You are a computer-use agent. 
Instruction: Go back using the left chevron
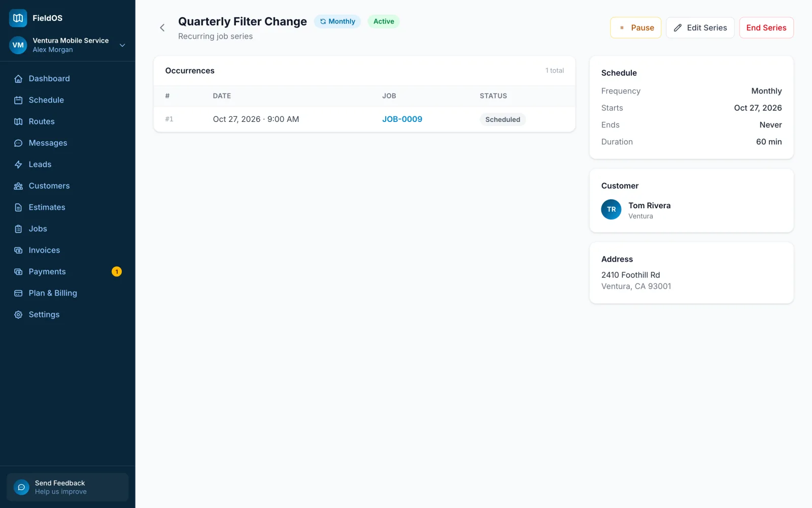point(162,28)
